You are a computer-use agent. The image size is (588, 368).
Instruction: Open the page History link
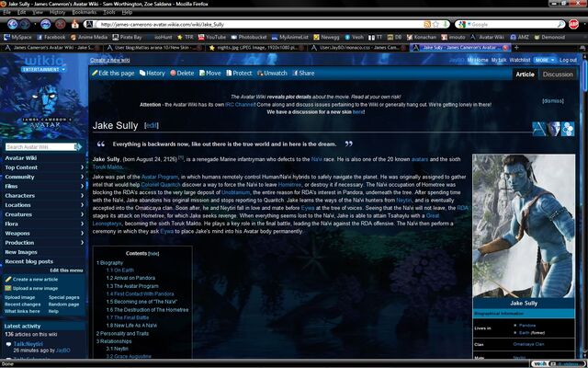tap(153, 74)
